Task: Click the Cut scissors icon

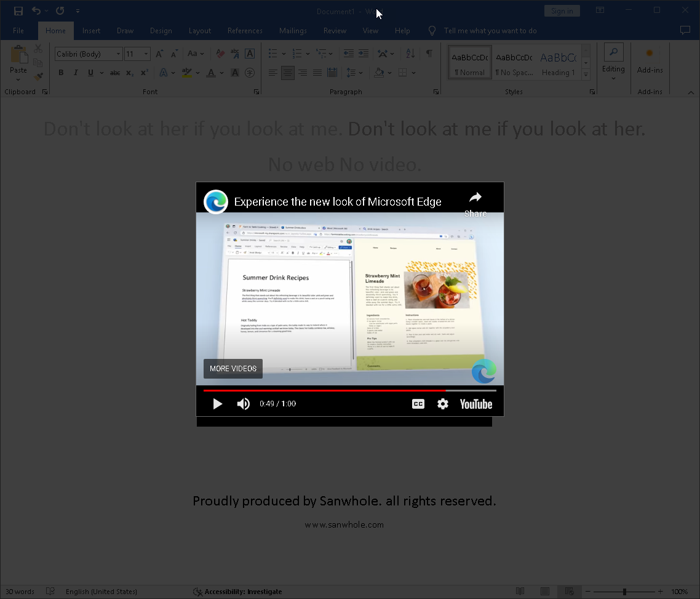Action: (38, 48)
